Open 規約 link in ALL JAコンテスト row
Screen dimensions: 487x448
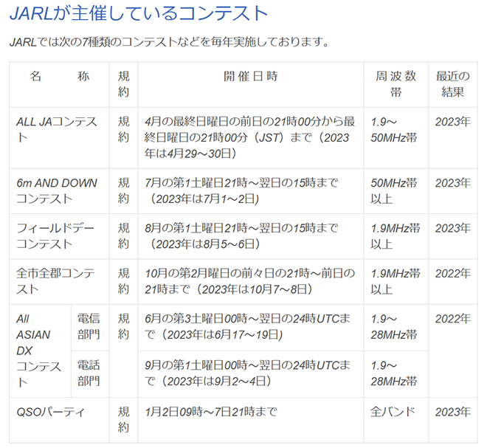click(x=123, y=129)
